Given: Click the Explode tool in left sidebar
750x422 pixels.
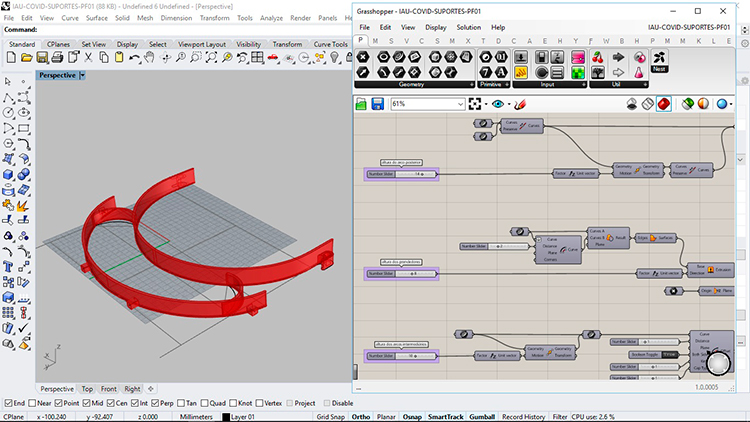Looking at the screenshot, I should [x=23, y=205].
